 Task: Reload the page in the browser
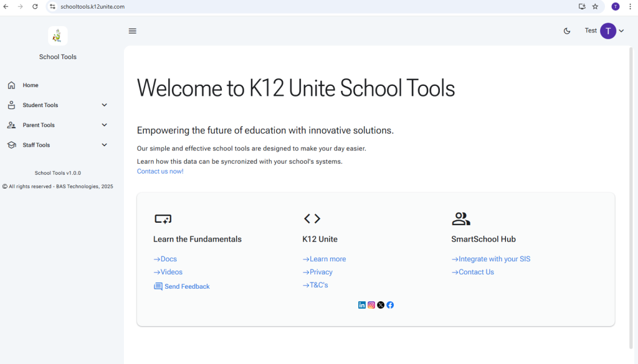pyautogui.click(x=35, y=7)
